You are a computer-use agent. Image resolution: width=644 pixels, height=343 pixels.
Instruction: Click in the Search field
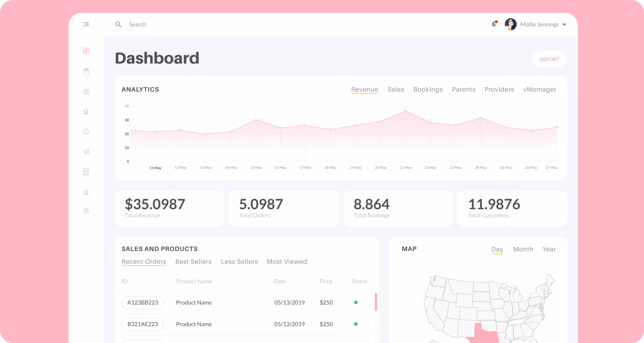point(137,24)
